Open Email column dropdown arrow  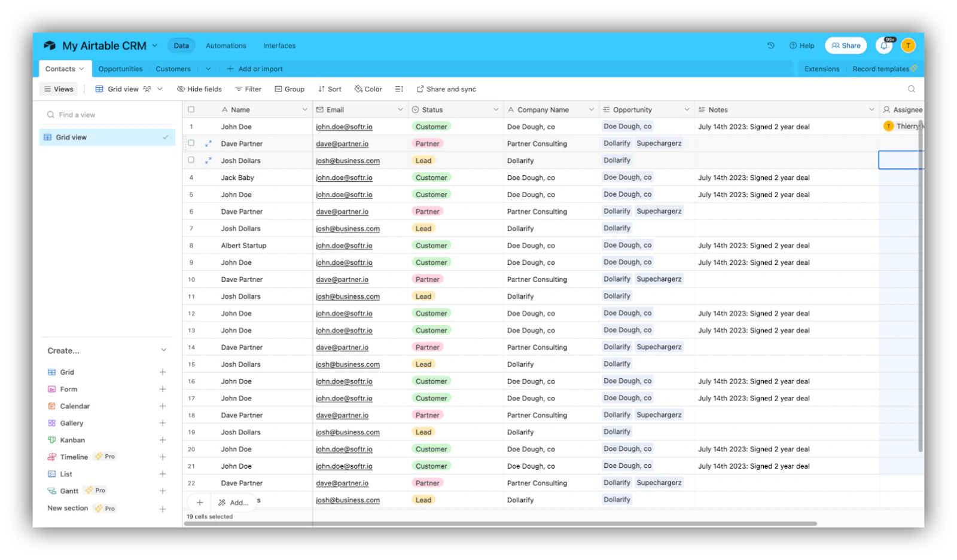(x=400, y=109)
